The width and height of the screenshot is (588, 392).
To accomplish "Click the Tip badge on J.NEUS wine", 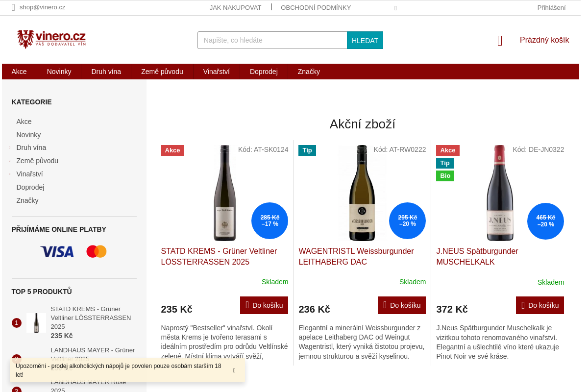I will point(445,163).
